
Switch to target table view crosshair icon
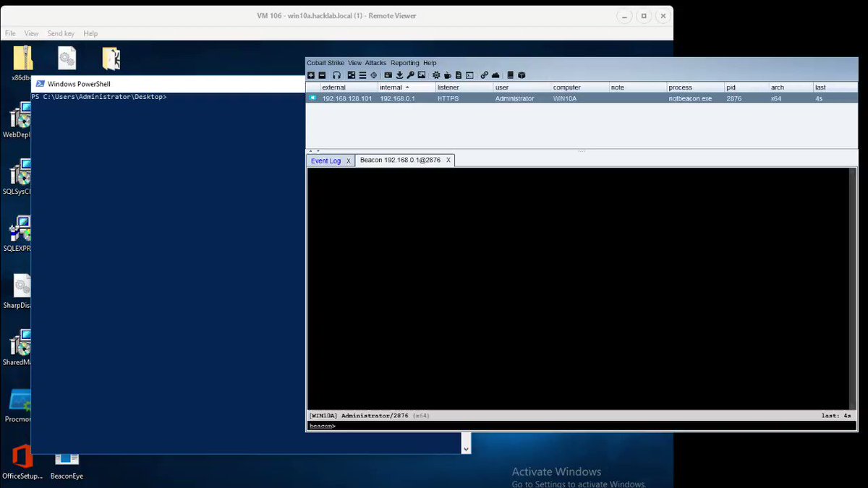tap(374, 75)
